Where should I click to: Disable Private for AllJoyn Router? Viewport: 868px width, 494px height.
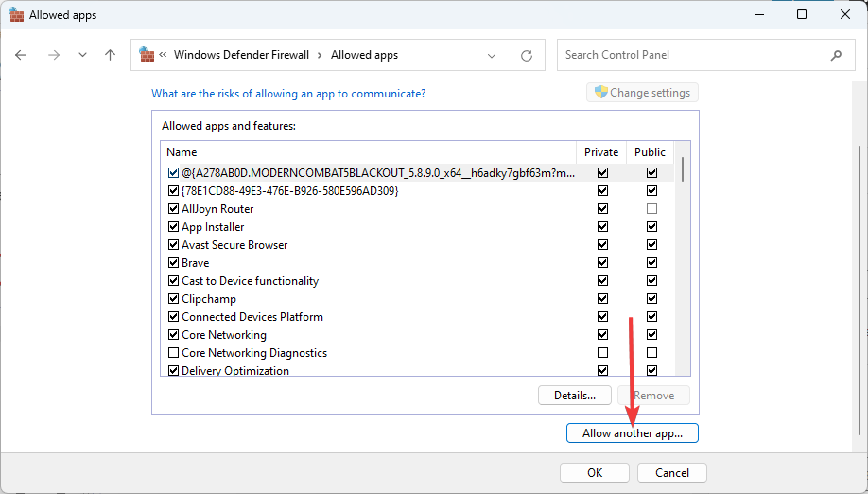[x=603, y=209]
